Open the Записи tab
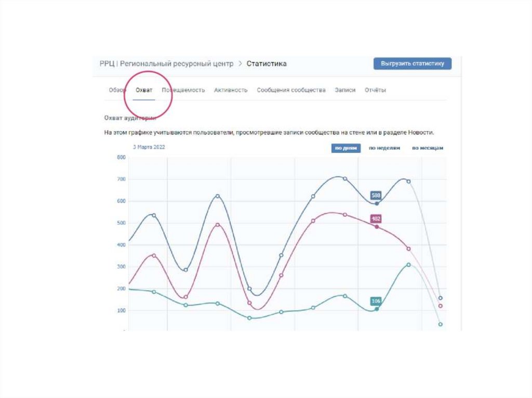This screenshot has height=398, width=532. point(345,90)
